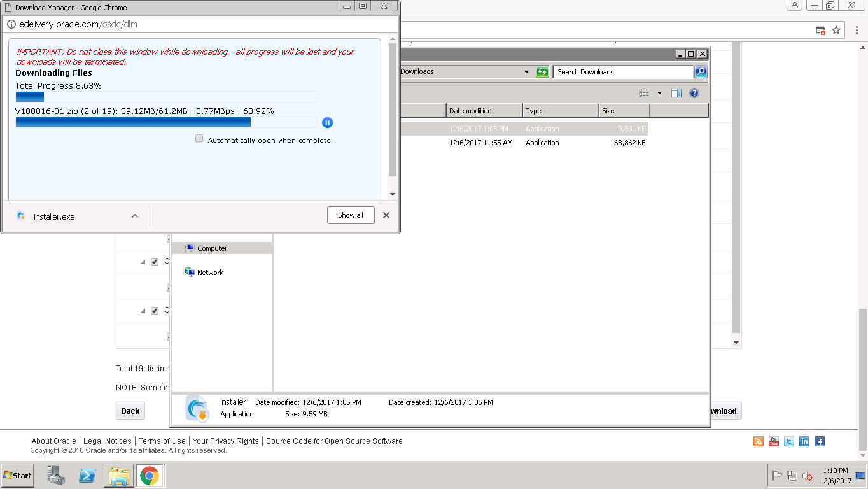This screenshot has width=868, height=489.
Task: Click the muted volume icon in system tray
Action: click(807, 476)
